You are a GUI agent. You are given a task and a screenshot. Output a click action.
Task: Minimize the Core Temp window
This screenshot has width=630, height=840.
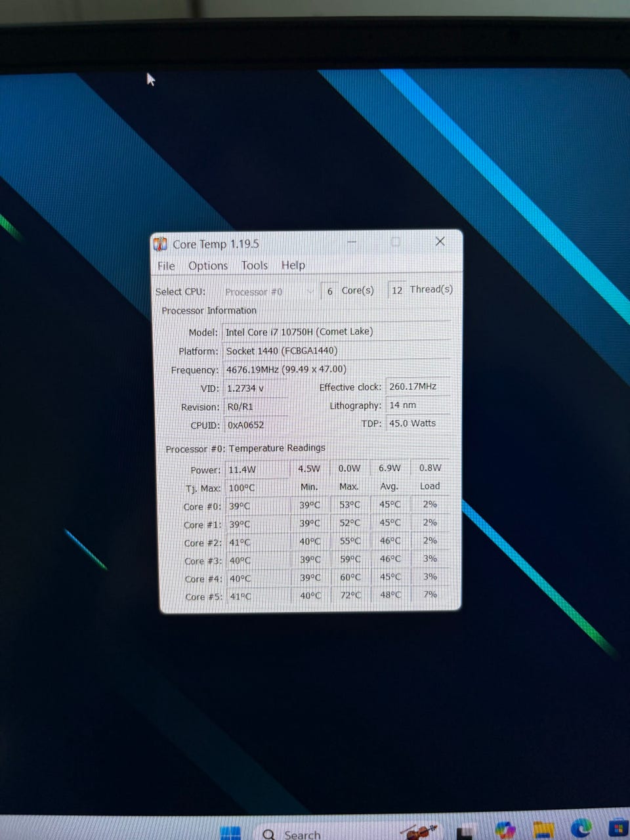[352, 241]
